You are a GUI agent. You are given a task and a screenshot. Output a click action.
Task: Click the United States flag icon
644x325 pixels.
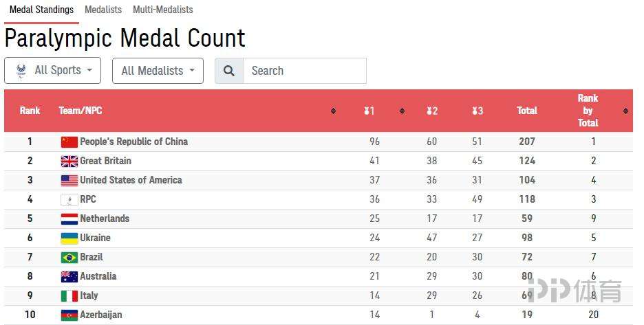click(x=69, y=181)
